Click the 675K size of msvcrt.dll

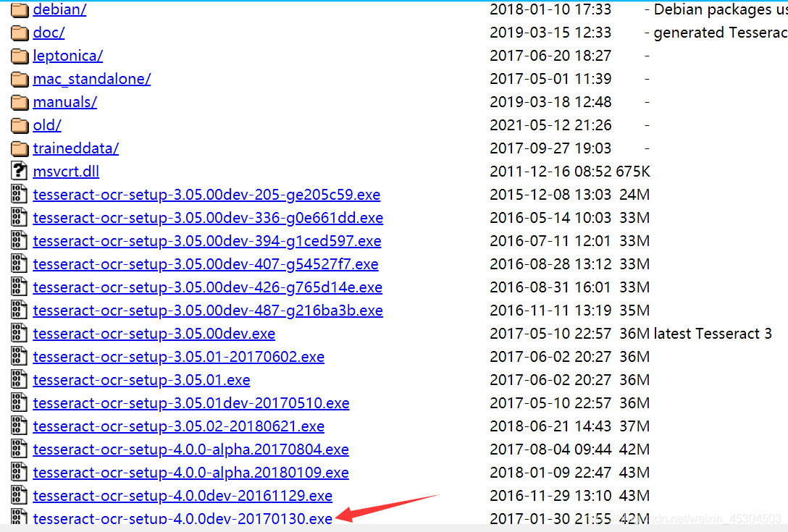pyautogui.click(x=633, y=172)
